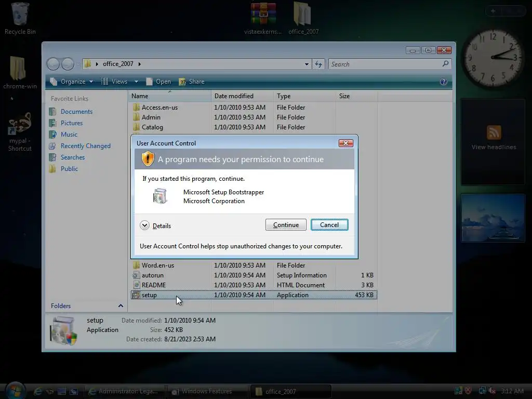Open Pictures favorite link
Viewport: 532px width, 399px height.
(x=72, y=123)
